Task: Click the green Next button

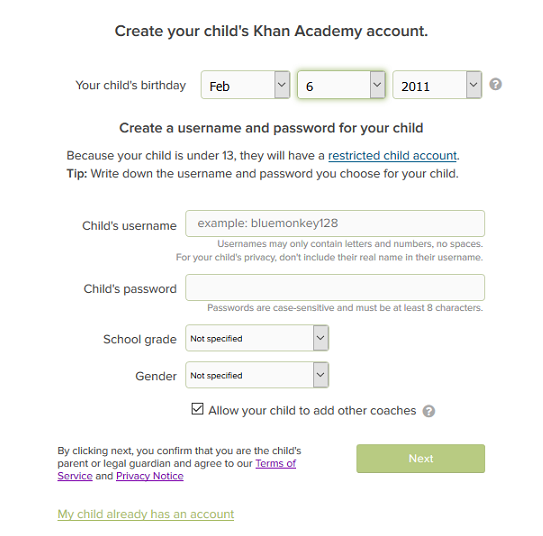Action: (420, 458)
